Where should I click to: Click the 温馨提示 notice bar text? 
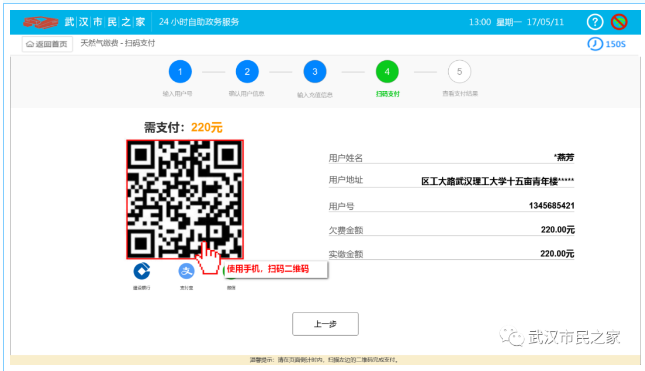point(324,360)
